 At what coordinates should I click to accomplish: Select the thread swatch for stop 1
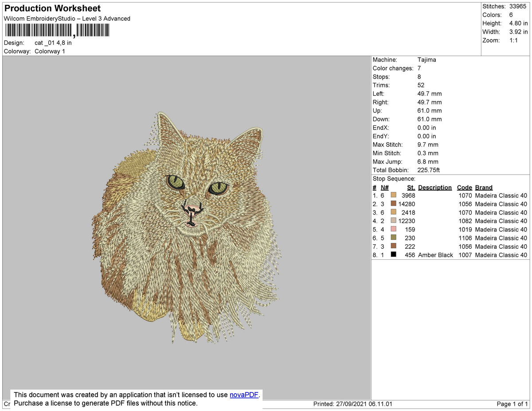click(x=394, y=195)
